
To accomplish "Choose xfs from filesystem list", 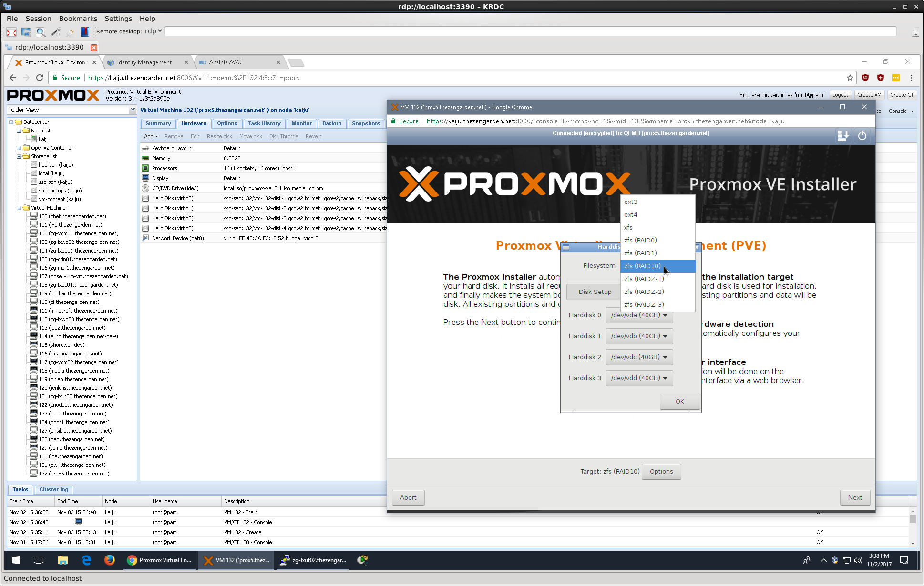I will click(657, 227).
